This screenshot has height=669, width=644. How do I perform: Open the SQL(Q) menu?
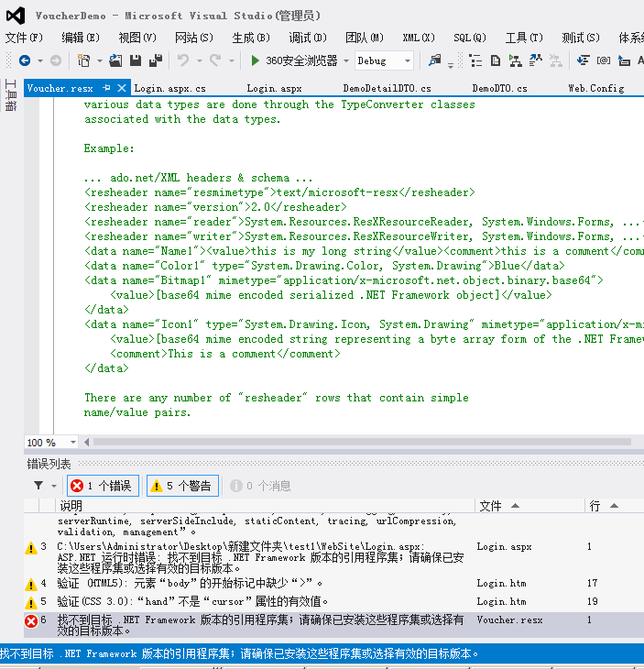click(470, 38)
